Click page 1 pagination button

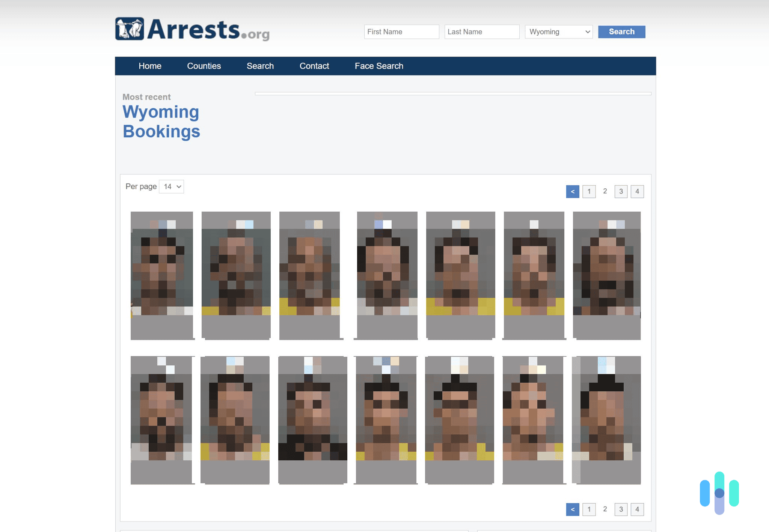589,190
